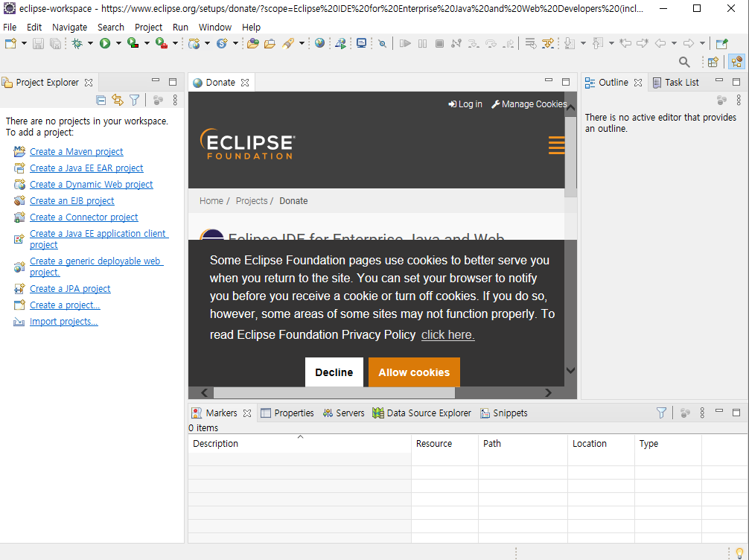Expand the Run dropdown arrow
749x560 pixels.
tap(118, 43)
